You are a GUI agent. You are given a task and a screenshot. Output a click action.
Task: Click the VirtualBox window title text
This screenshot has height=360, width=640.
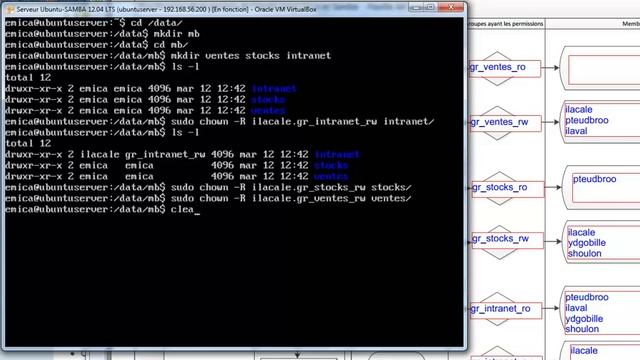tap(167, 9)
